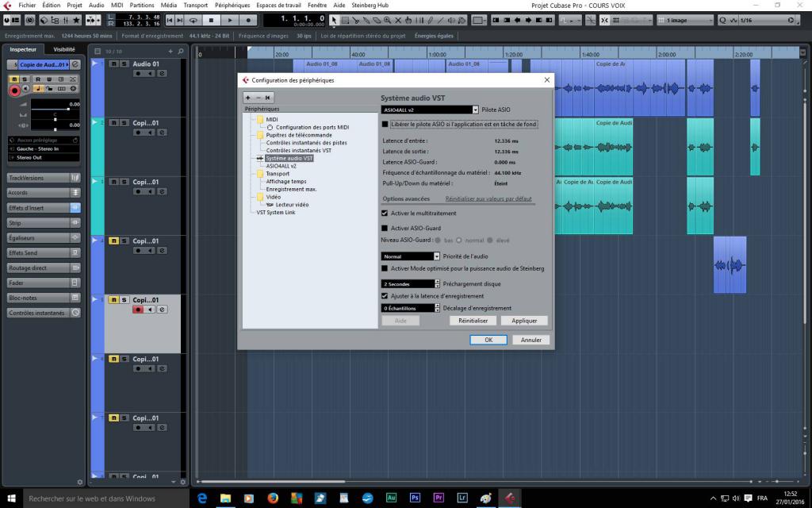Open the '1 image' grid type dropdown
This screenshot has height=508, width=812.
coord(685,20)
